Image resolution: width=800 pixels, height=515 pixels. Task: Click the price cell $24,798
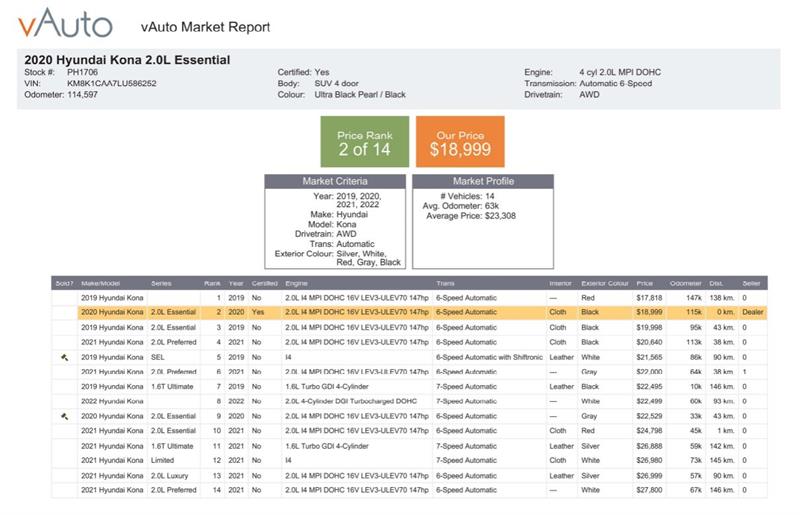[649, 430]
